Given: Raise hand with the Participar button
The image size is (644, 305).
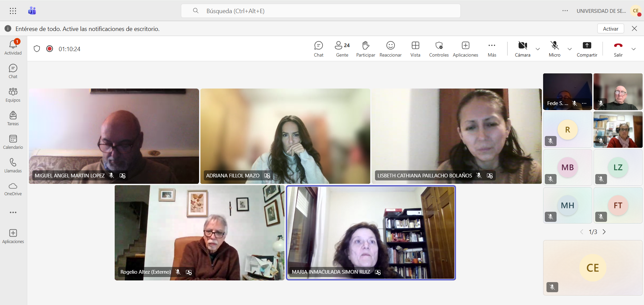Looking at the screenshot, I should tap(366, 49).
